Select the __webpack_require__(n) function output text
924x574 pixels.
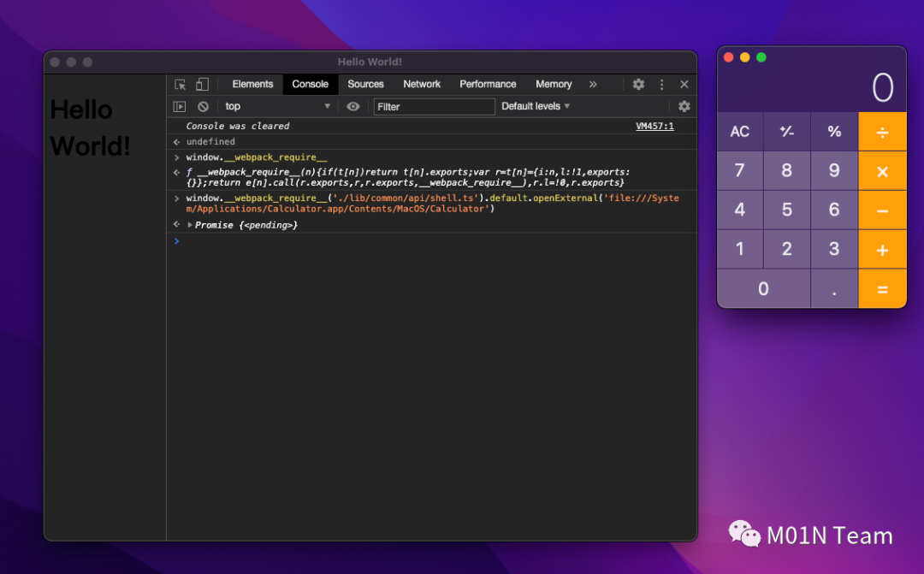pos(408,177)
